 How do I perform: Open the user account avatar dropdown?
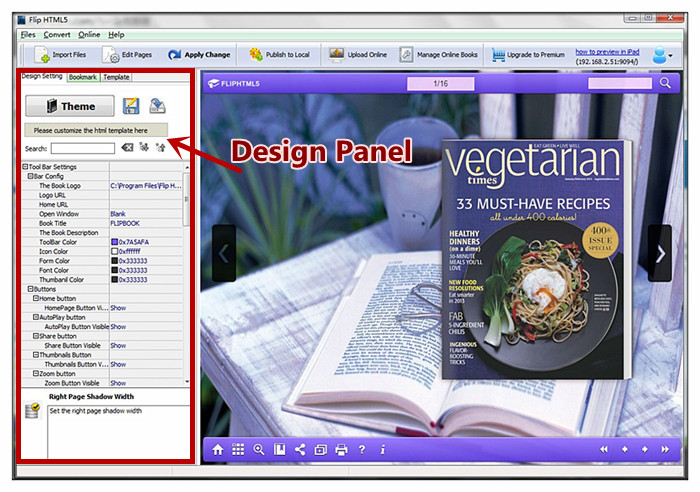(662, 55)
